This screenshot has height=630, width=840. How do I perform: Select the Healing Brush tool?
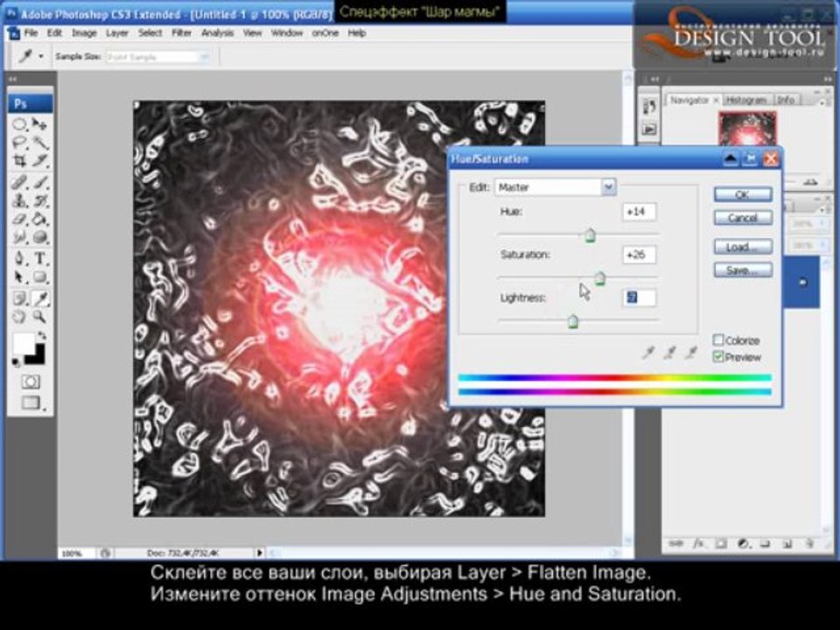(20, 183)
